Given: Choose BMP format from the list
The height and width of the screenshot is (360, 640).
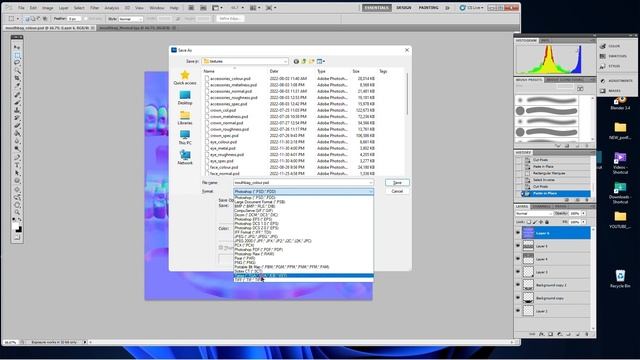Looking at the screenshot, I should [x=254, y=206].
